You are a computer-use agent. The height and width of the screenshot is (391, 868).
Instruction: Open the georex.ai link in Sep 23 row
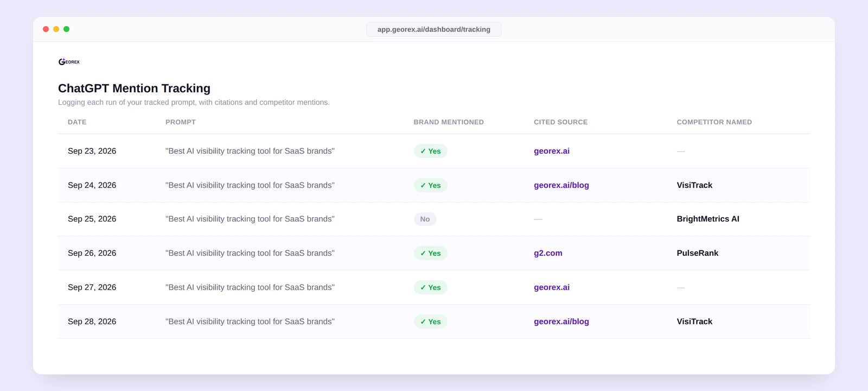tap(552, 151)
